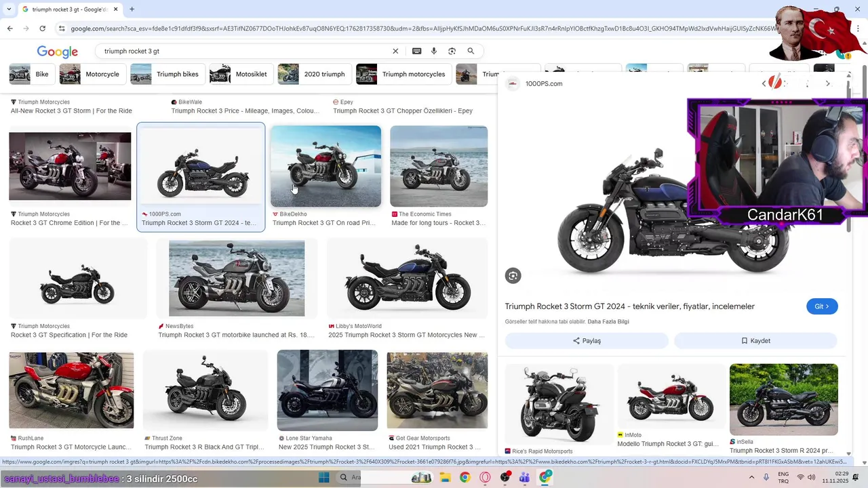The height and width of the screenshot is (488, 868).
Task: Open site information icon in address bar
Action: (x=62, y=28)
